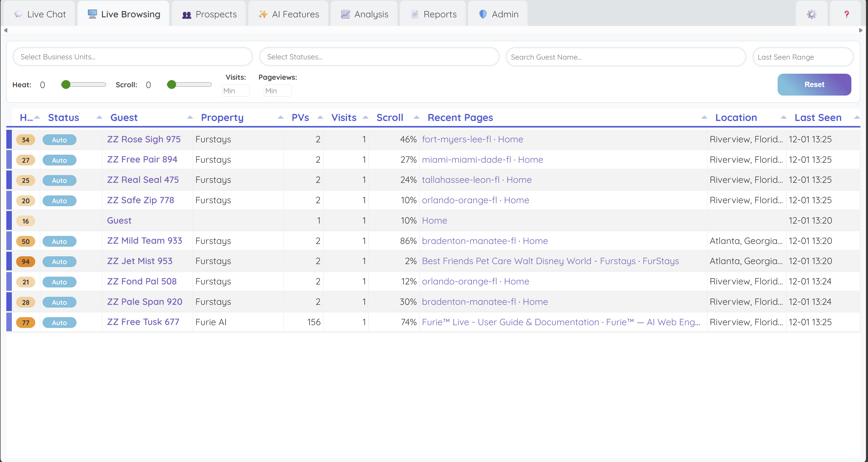Open the Select Statuses dropdown
The width and height of the screenshot is (868, 462).
pos(379,57)
